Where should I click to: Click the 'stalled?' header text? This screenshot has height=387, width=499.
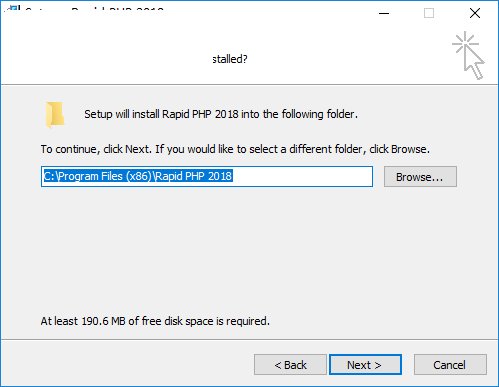pos(230,59)
